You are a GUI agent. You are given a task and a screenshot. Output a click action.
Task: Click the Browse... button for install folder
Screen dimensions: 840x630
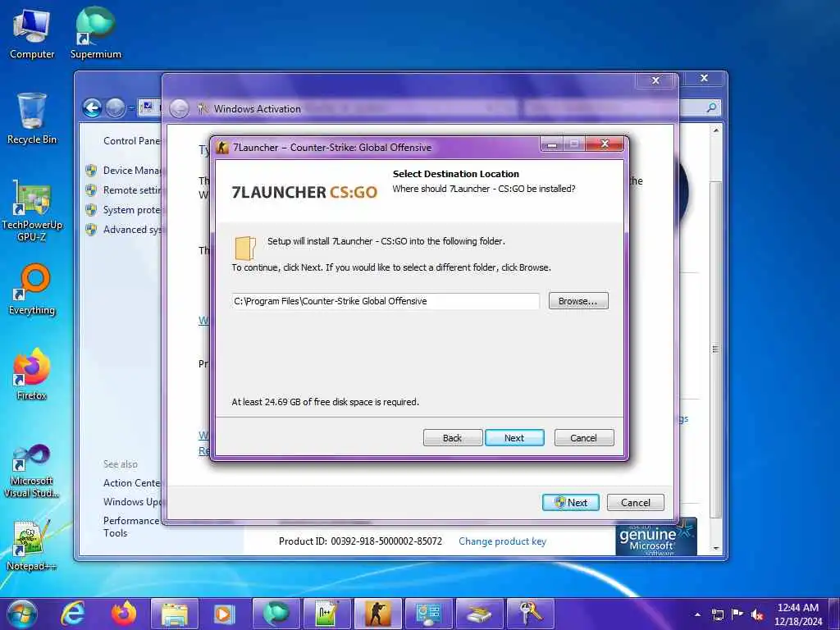[x=578, y=301]
